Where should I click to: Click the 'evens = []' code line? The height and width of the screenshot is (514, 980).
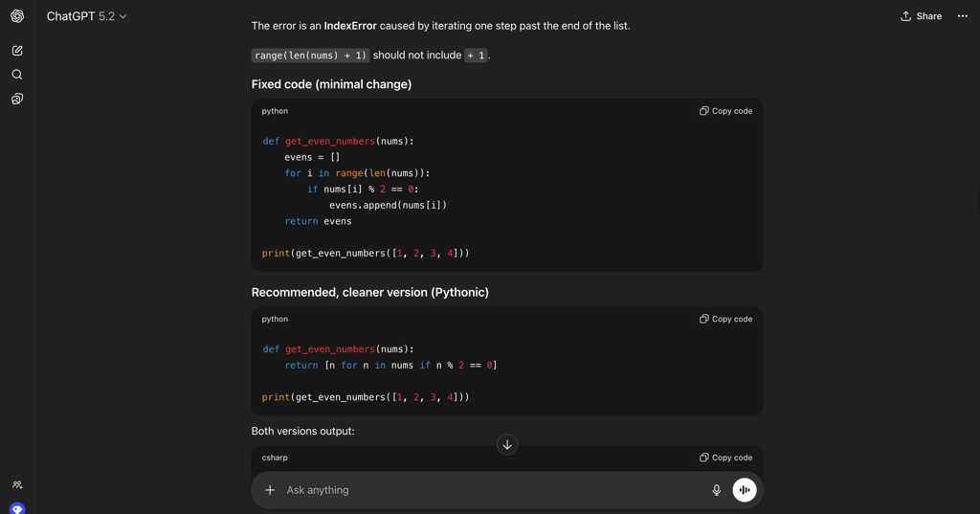pos(313,157)
